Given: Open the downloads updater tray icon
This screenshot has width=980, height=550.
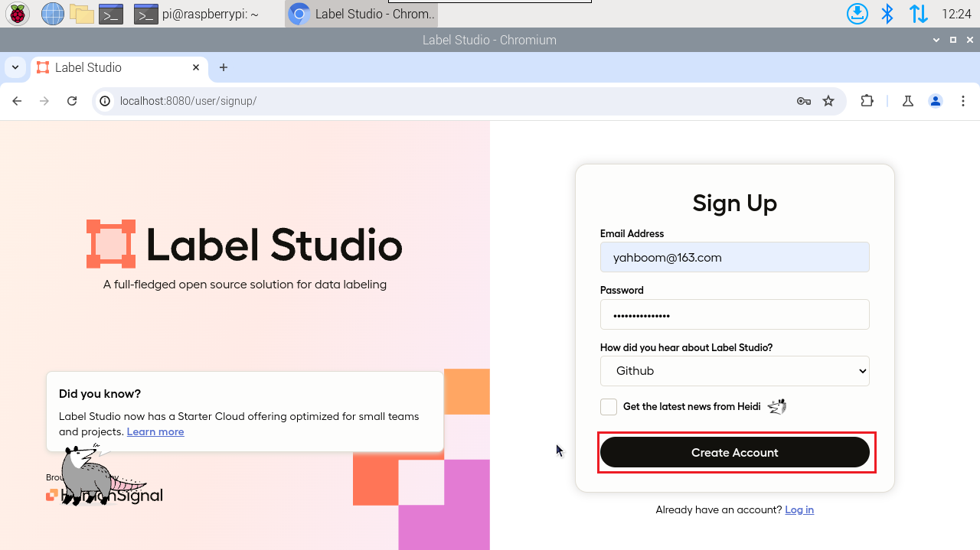Looking at the screenshot, I should (x=857, y=14).
